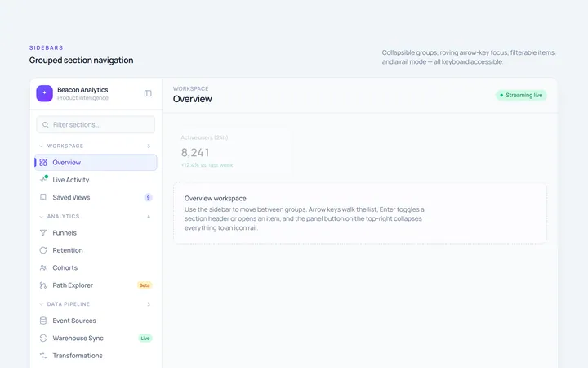Click the Beacon Analytics purple logo
588x368 pixels.
click(x=44, y=93)
